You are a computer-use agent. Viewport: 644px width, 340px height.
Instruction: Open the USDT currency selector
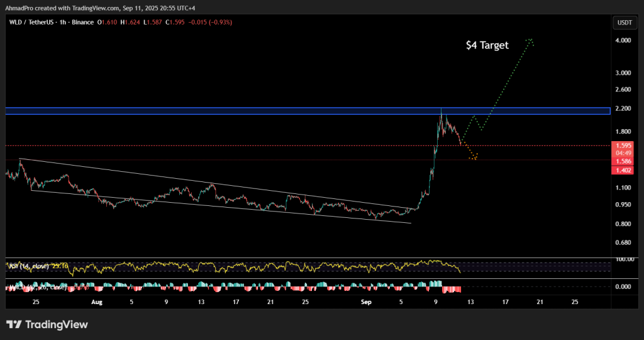(623, 23)
